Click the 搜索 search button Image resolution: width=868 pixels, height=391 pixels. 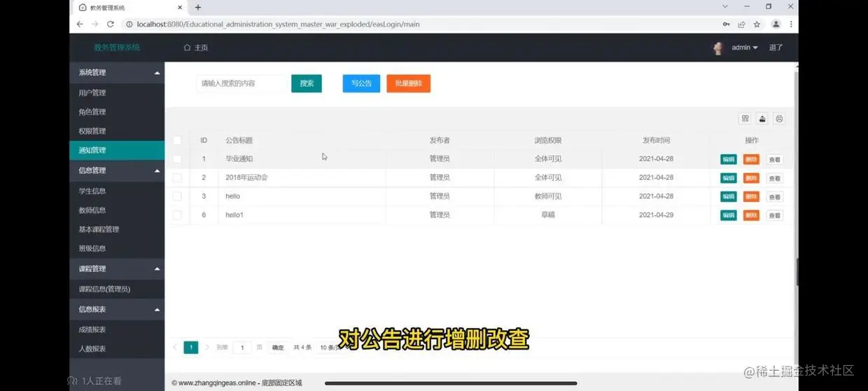click(x=307, y=83)
